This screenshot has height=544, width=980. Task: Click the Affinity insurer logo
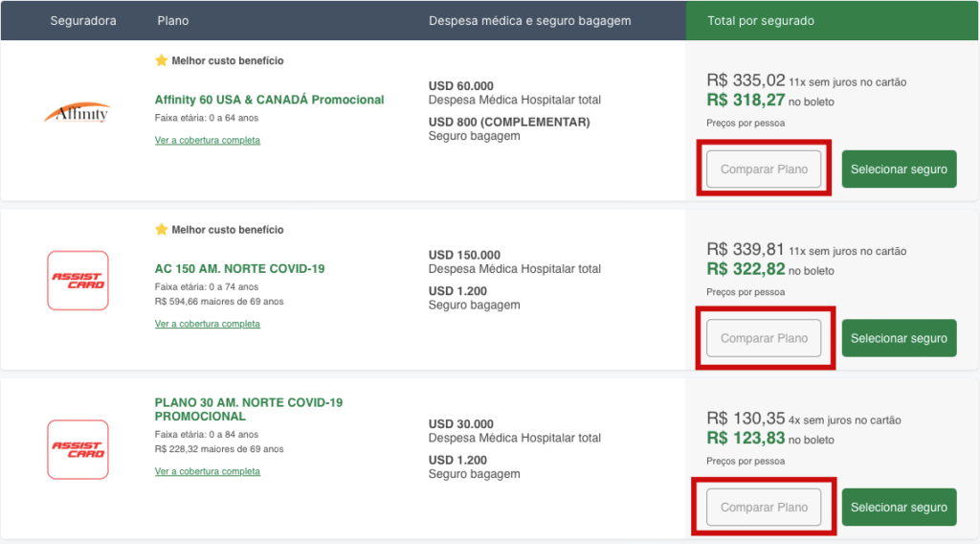[78, 113]
